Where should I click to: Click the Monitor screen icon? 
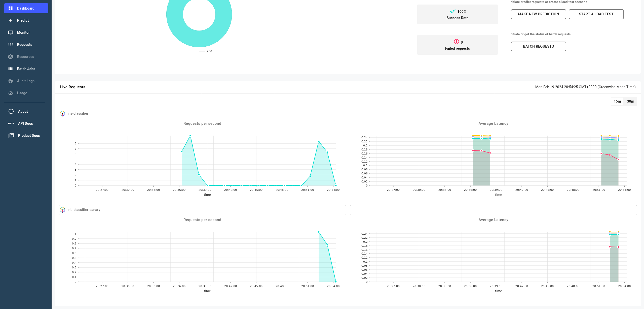(x=11, y=33)
